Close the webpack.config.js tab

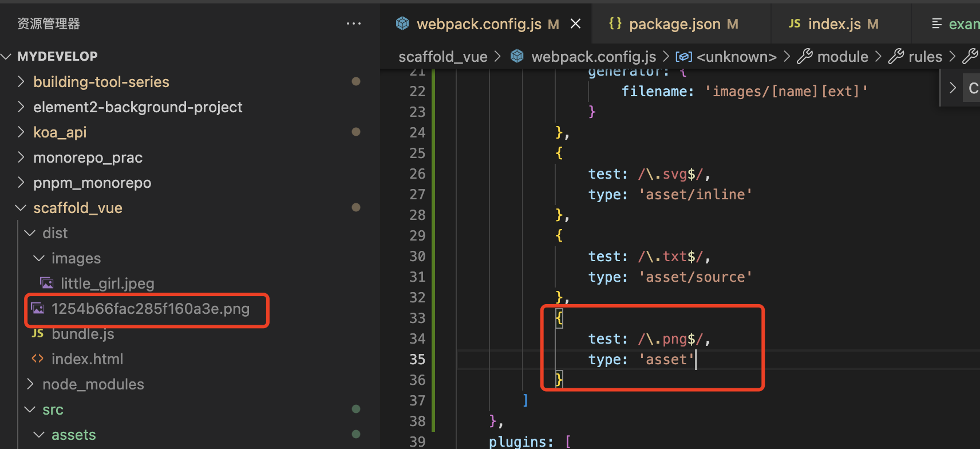click(x=576, y=23)
